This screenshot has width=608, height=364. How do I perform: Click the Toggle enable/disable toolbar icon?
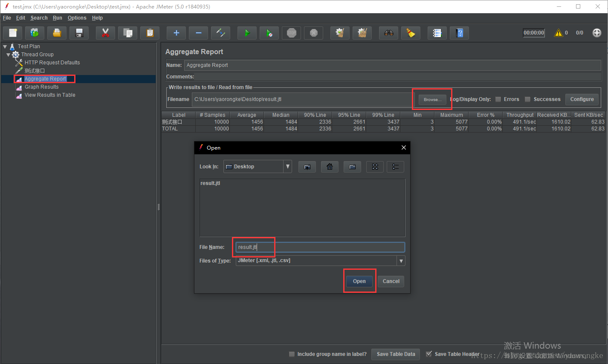click(x=220, y=33)
